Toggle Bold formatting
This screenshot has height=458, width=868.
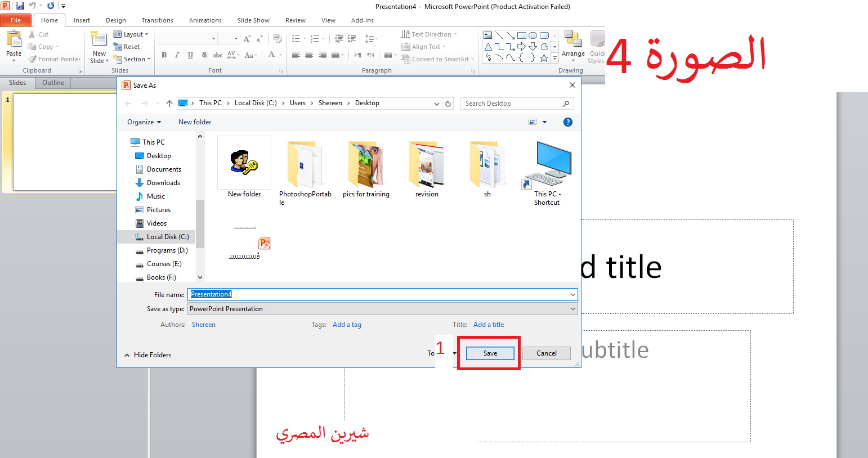click(x=164, y=55)
